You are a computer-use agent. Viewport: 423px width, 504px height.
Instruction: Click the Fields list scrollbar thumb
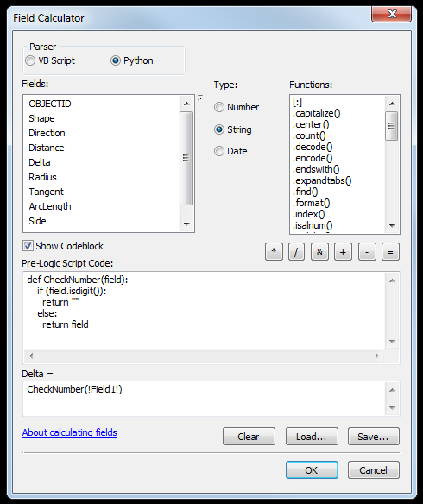pos(186,158)
